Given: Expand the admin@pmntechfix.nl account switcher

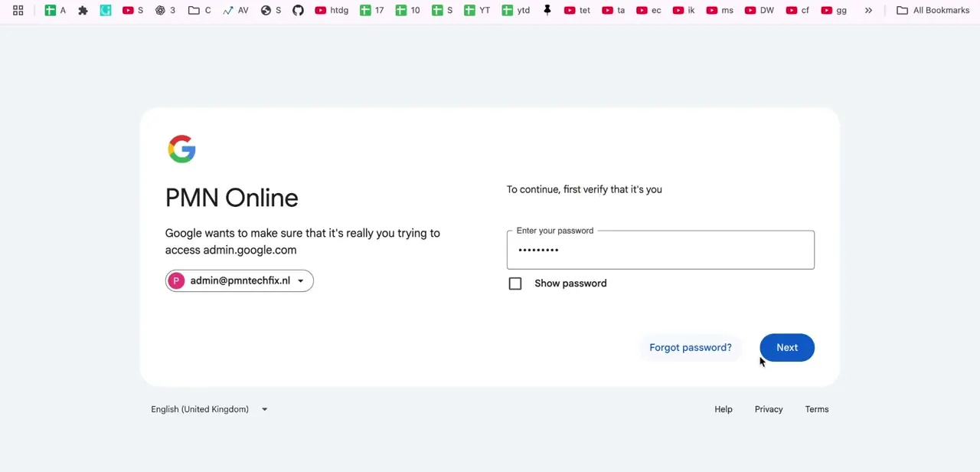Looking at the screenshot, I should (239, 280).
